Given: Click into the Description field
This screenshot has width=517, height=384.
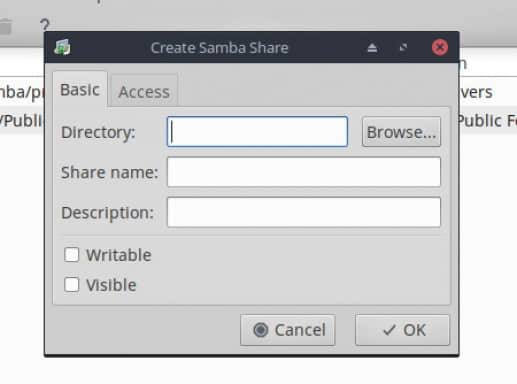Looking at the screenshot, I should [x=304, y=212].
